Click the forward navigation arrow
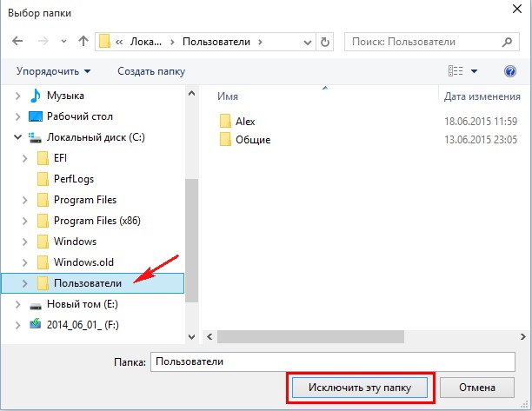Screen dimensions: 532x411 (43, 42)
